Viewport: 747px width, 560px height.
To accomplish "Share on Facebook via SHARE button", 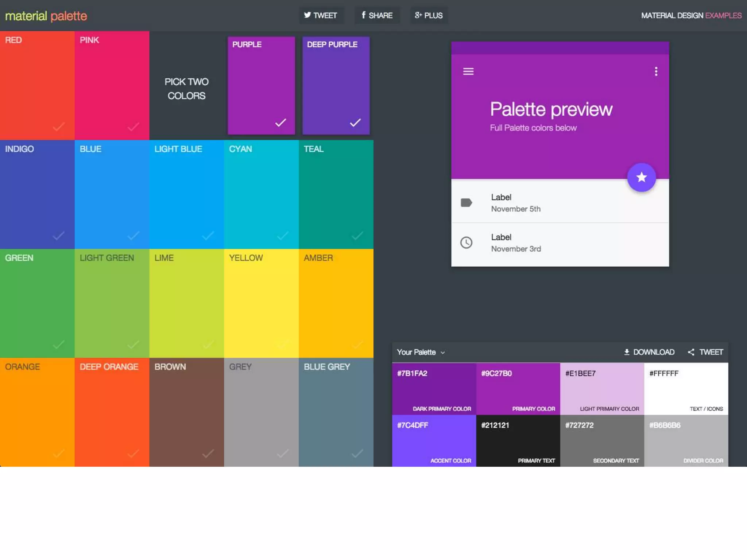I will (x=377, y=15).
